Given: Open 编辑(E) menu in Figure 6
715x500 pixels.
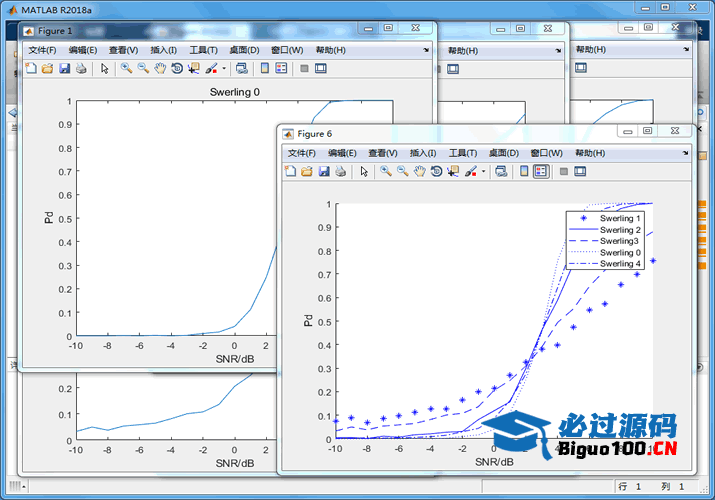Looking at the screenshot, I should click(342, 153).
